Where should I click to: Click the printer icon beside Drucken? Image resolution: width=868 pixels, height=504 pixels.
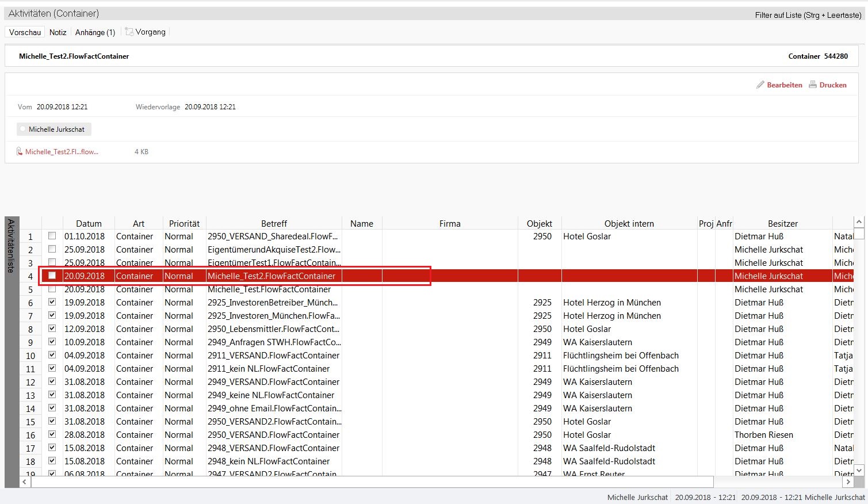click(x=813, y=85)
